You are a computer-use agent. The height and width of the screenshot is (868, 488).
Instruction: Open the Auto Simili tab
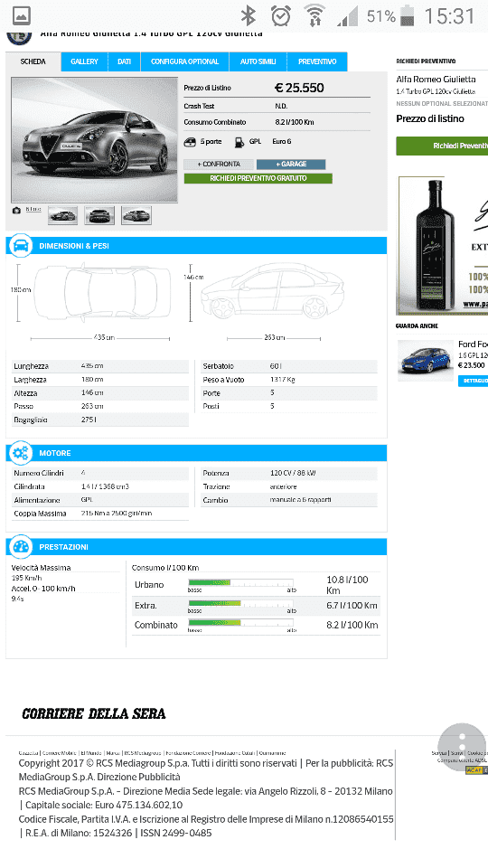coord(258,61)
